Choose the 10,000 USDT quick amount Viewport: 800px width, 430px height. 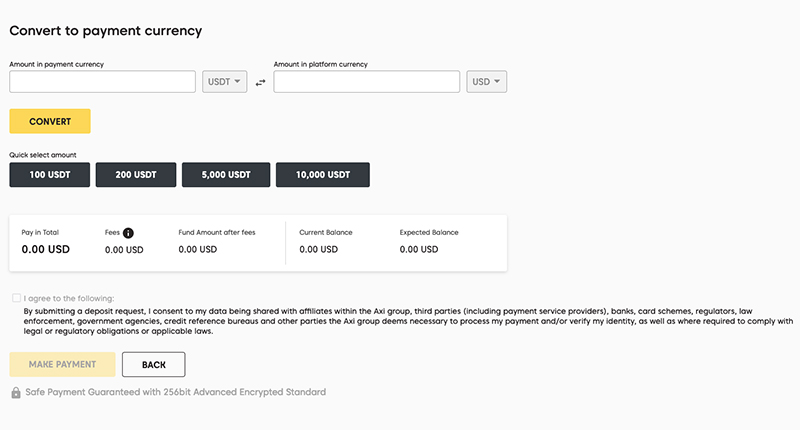[x=323, y=175]
